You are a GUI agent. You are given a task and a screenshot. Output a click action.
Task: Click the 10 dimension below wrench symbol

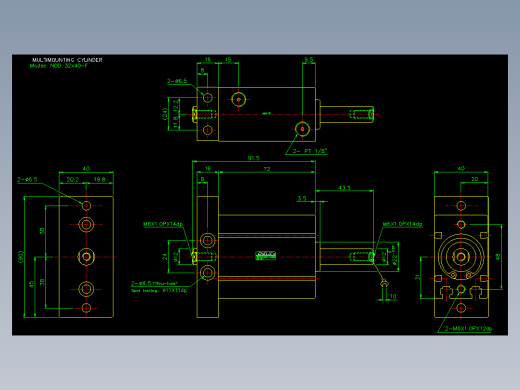click(x=393, y=296)
